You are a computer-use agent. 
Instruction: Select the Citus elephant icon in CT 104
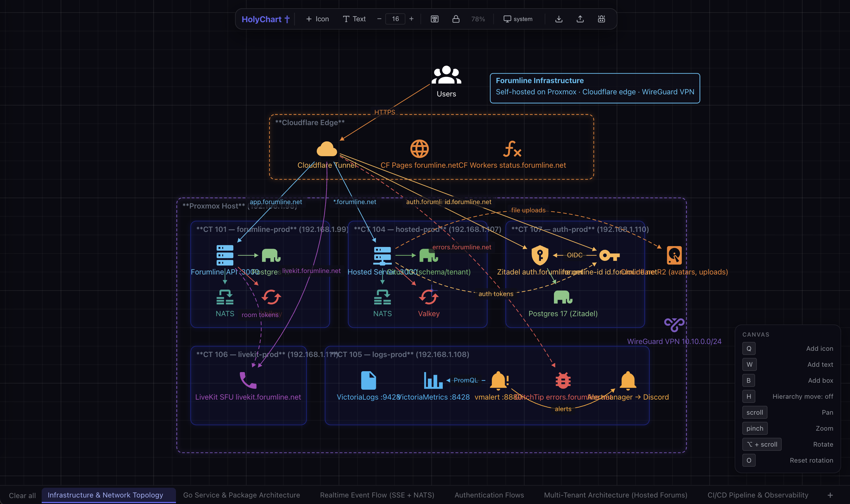coord(429,255)
